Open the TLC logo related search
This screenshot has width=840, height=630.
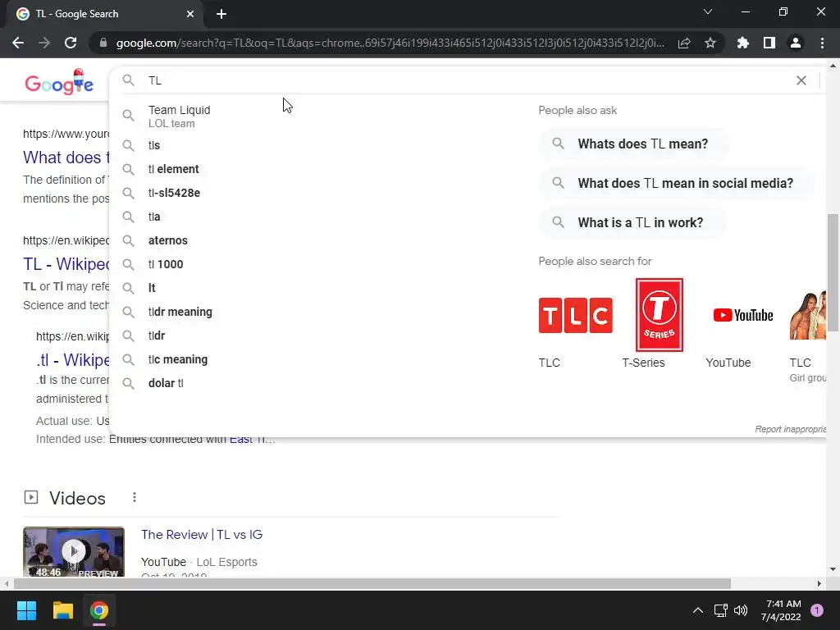[x=575, y=315]
